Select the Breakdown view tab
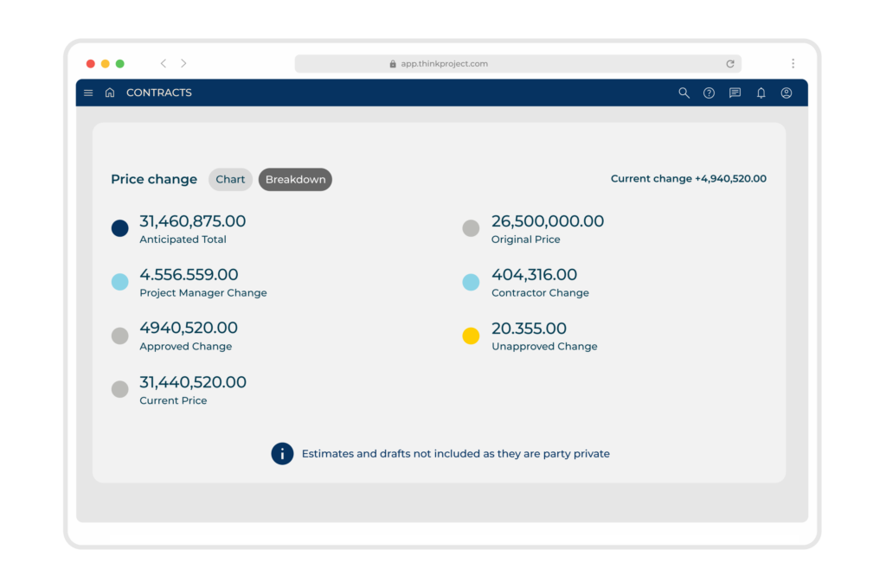This screenshot has height=588, width=886. (295, 180)
